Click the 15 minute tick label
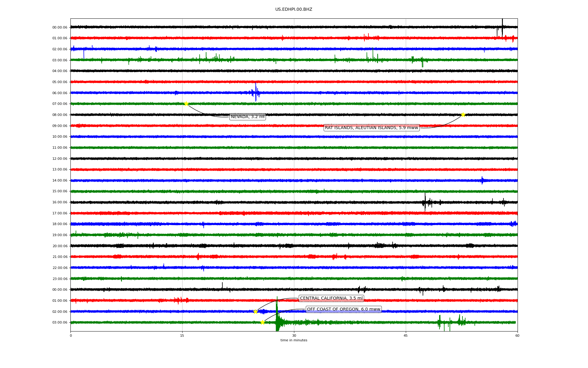The width and height of the screenshot is (588, 368). coord(182,335)
